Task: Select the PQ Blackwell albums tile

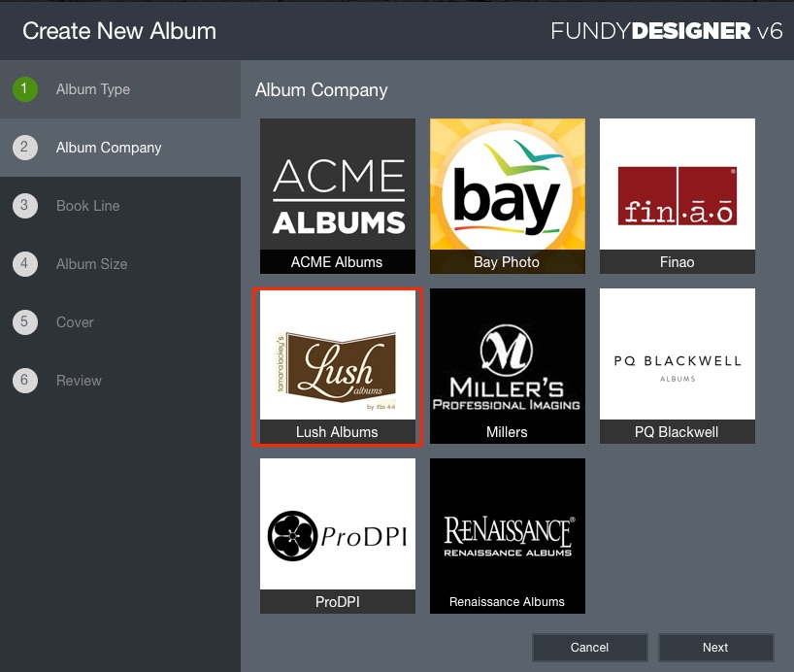Action: tap(677, 366)
